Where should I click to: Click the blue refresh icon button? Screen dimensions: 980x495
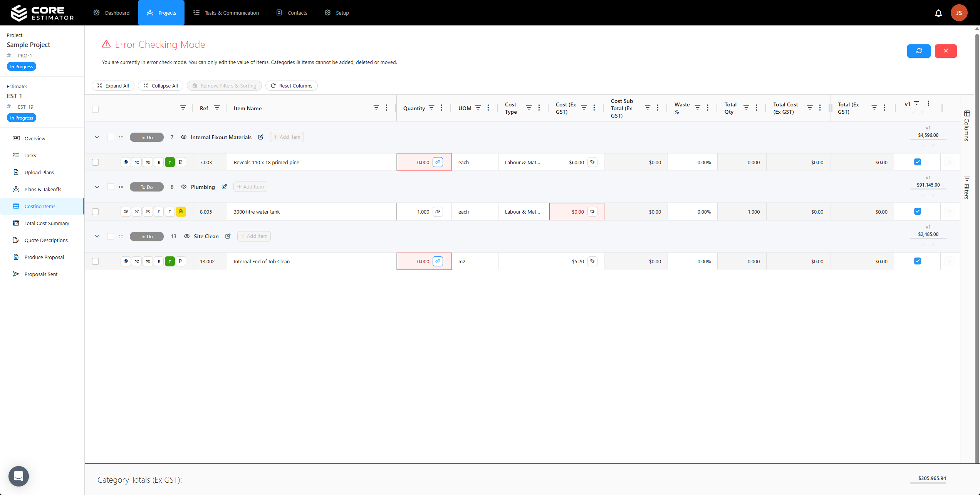919,51
